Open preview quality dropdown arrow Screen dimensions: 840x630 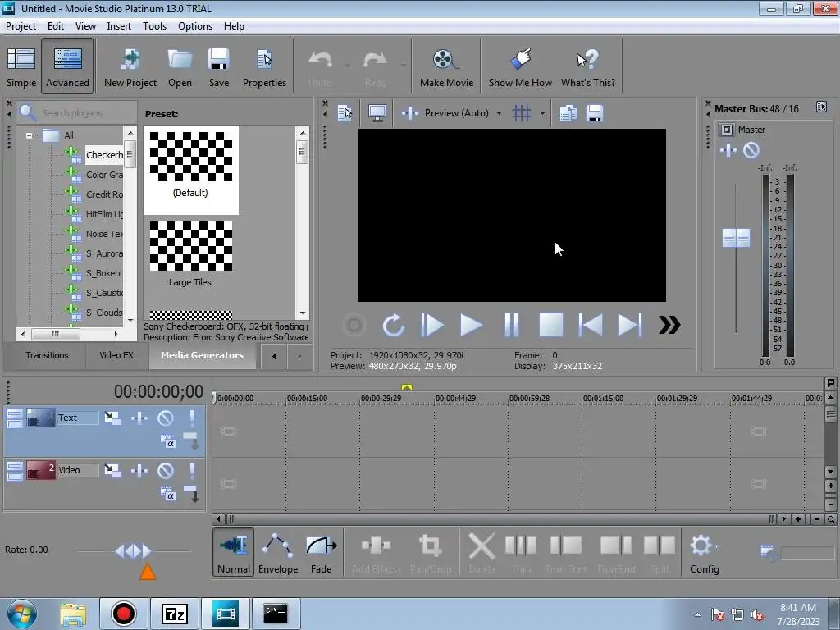click(x=499, y=113)
